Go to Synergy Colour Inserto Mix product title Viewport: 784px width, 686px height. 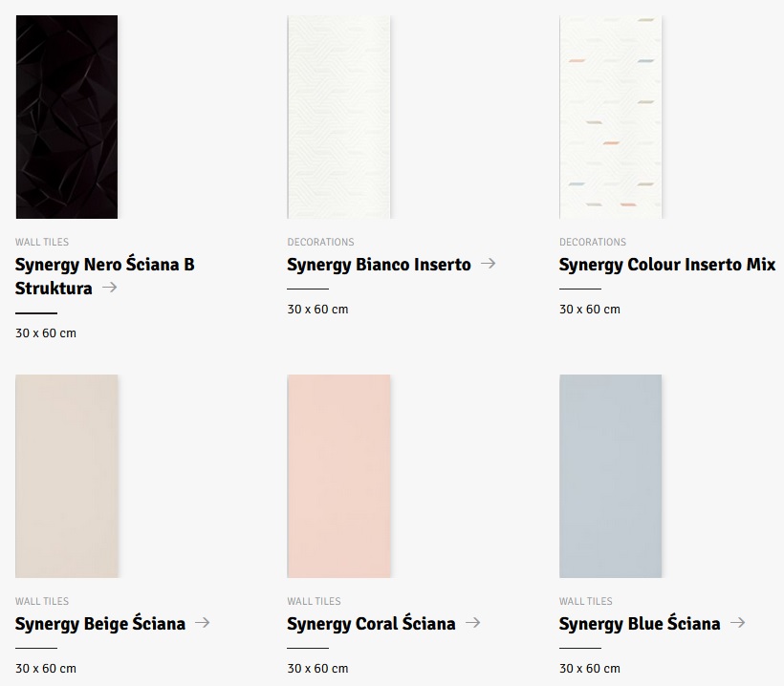[666, 265]
